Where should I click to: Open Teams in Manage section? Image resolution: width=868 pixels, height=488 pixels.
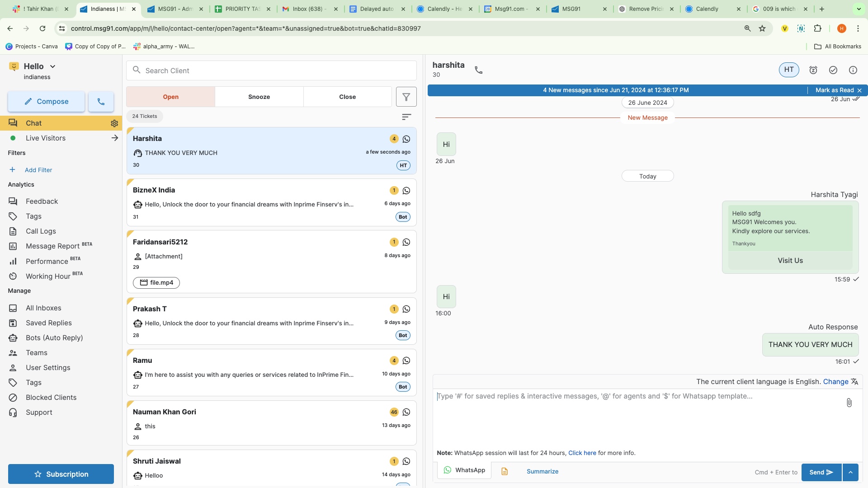[36, 352]
